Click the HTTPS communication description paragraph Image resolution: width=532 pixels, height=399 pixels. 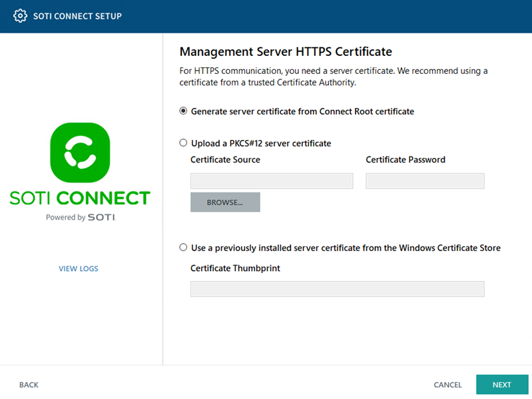click(334, 77)
